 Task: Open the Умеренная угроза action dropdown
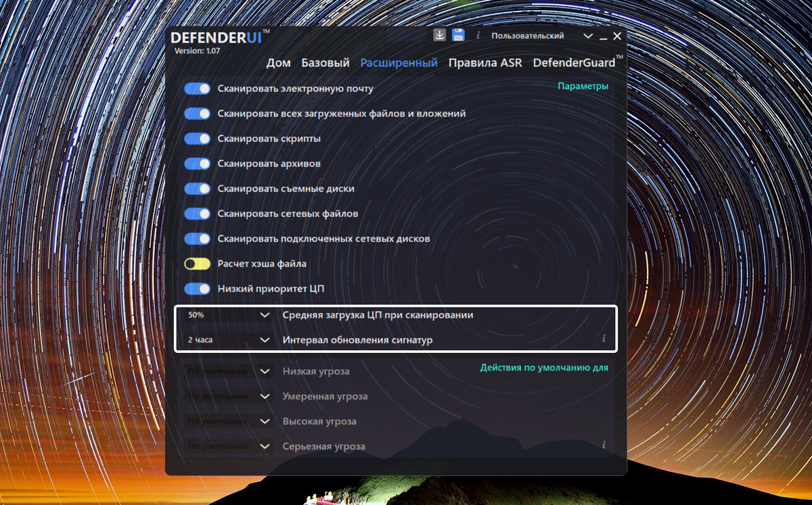point(229,396)
